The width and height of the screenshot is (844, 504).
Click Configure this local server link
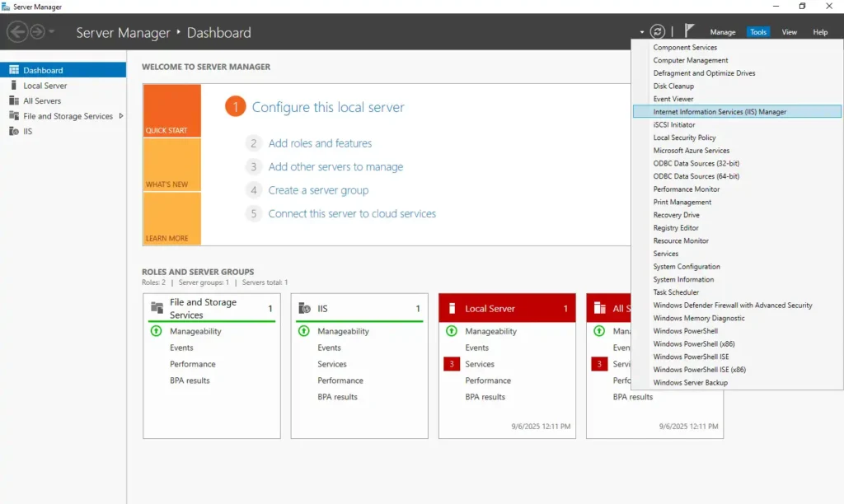[x=328, y=107]
